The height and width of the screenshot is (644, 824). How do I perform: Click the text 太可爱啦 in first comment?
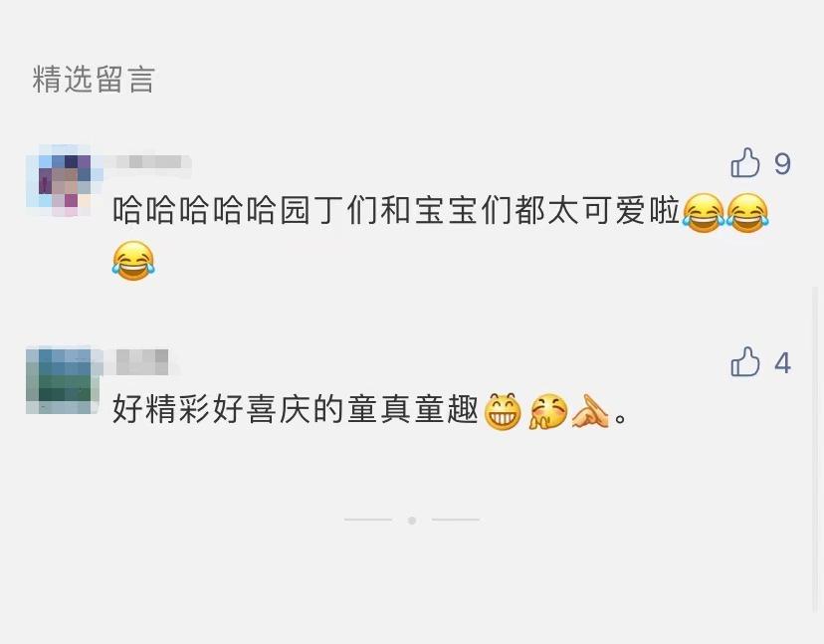click(x=613, y=210)
